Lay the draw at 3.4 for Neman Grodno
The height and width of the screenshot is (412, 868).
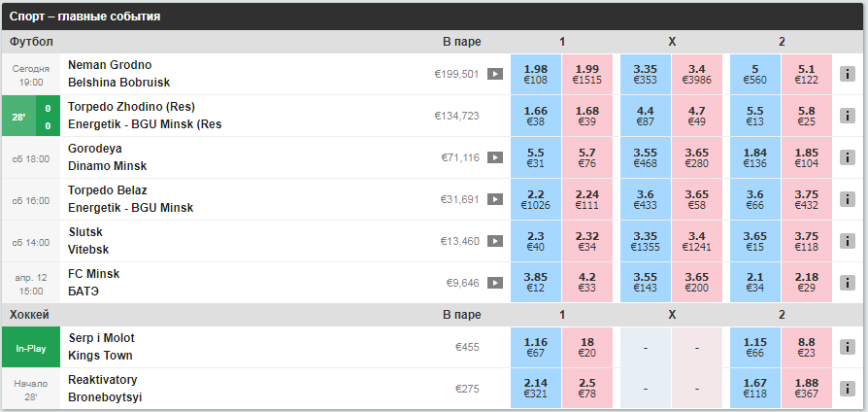point(697,74)
